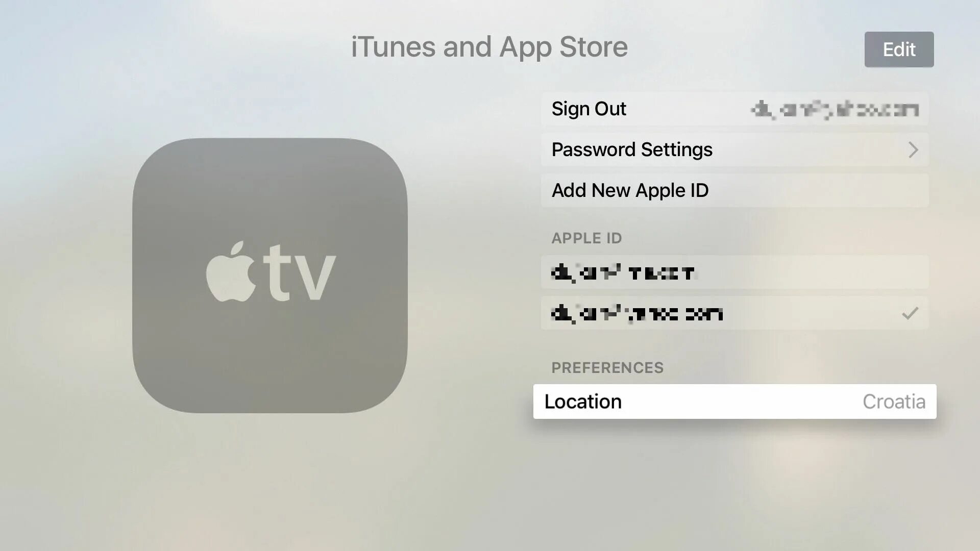Select the blurred email next to Sign Out

pyautogui.click(x=835, y=109)
